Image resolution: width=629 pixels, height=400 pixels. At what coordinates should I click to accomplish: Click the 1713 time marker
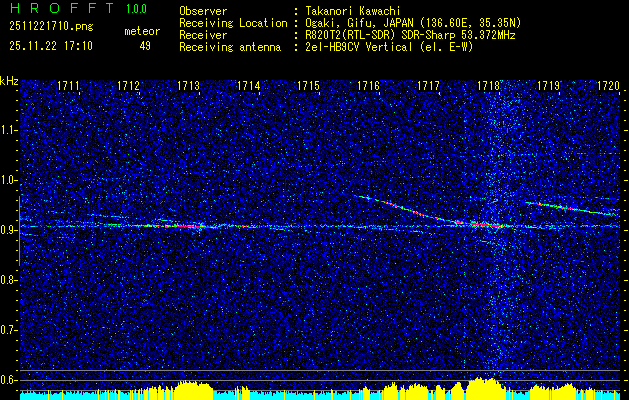tap(189, 85)
